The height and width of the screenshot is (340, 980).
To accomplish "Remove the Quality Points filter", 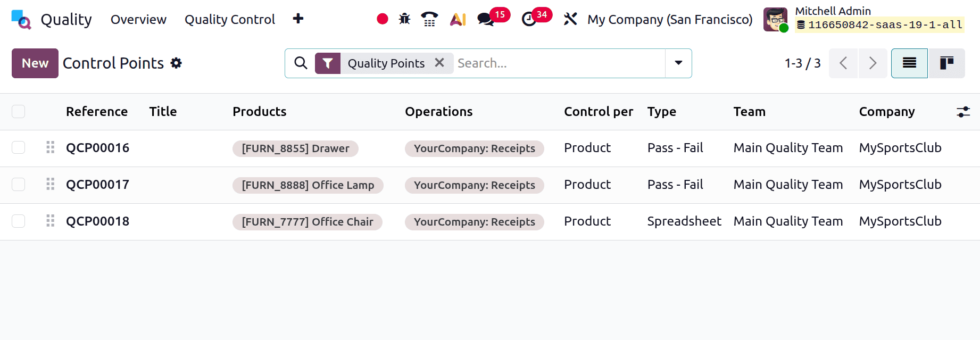I will pos(439,63).
